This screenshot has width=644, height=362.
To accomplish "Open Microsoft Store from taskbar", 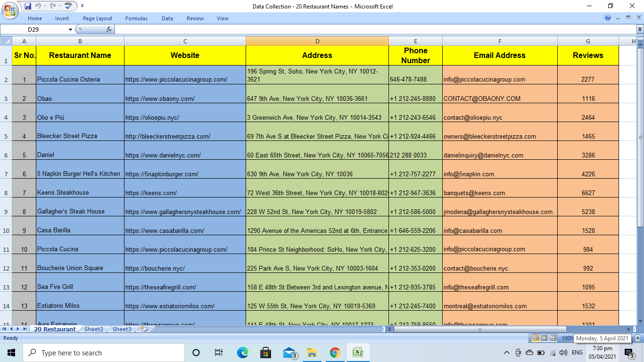I will pos(265,353).
